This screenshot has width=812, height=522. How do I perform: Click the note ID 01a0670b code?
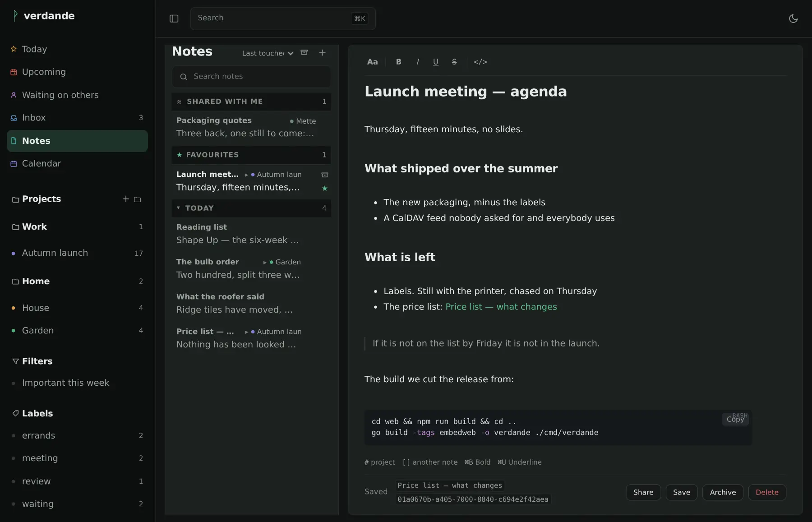click(x=473, y=499)
